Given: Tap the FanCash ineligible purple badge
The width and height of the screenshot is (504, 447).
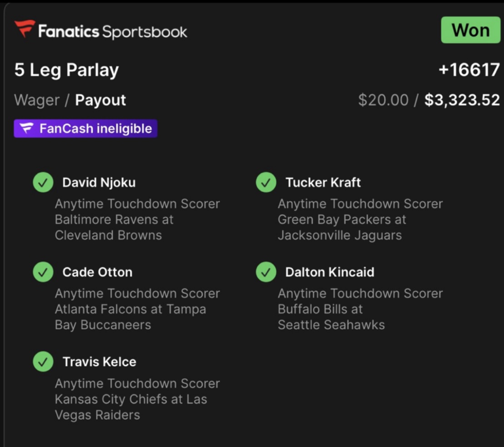Looking at the screenshot, I should point(85,129).
